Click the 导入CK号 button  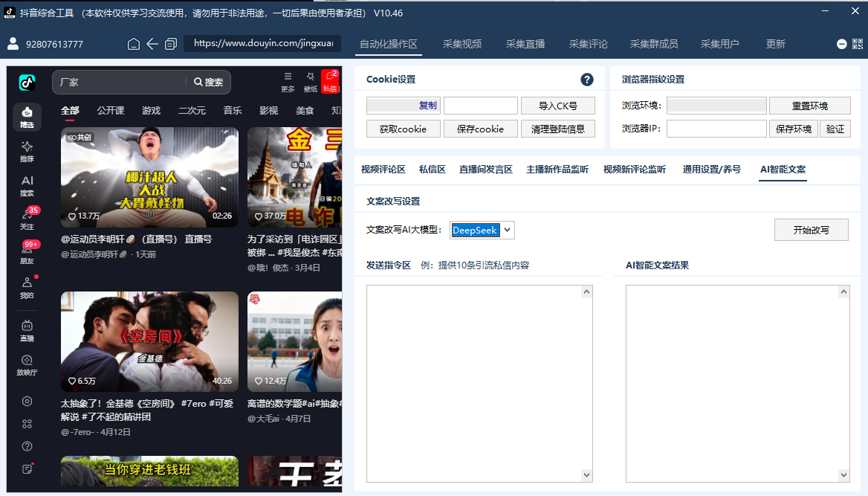[558, 106]
